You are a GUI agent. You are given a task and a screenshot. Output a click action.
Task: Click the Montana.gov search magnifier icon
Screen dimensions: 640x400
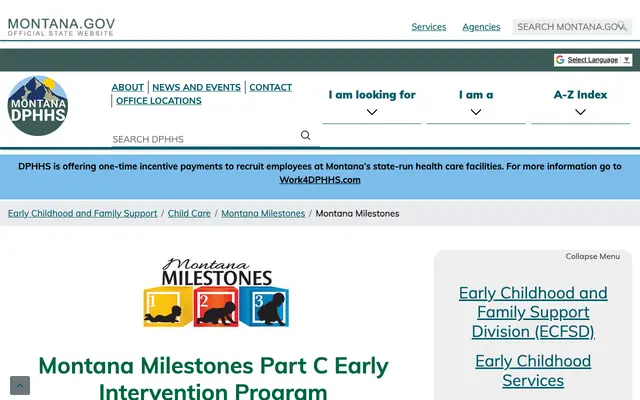(x=622, y=27)
